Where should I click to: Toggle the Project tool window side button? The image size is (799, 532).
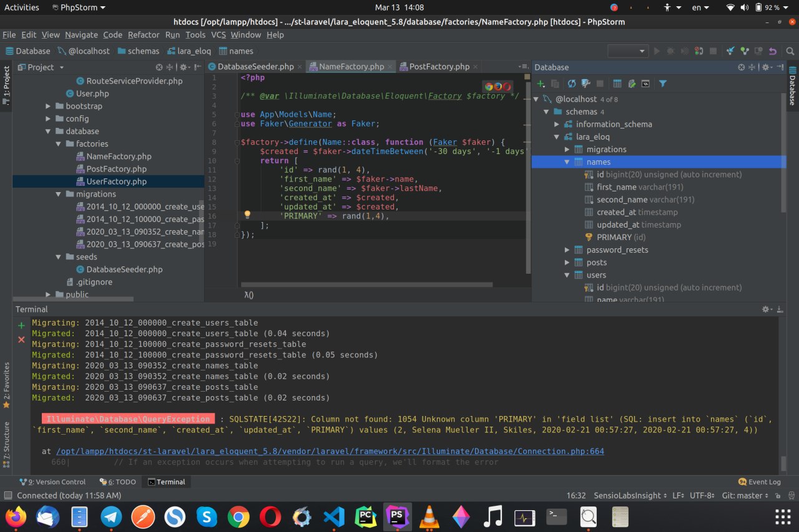(6, 85)
